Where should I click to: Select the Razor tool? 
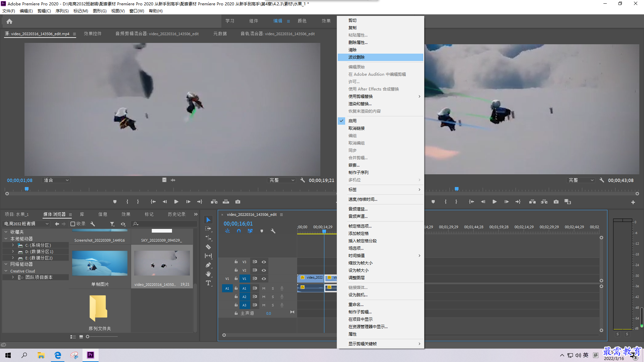tap(208, 247)
